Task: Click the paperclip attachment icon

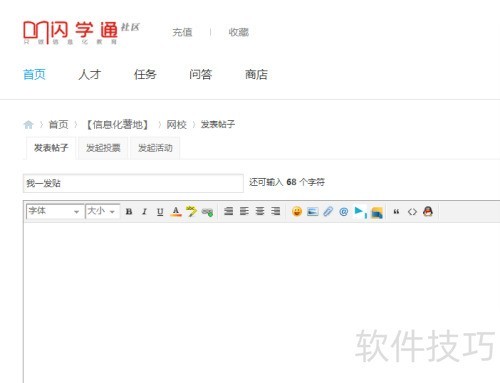Action: pyautogui.click(x=328, y=211)
